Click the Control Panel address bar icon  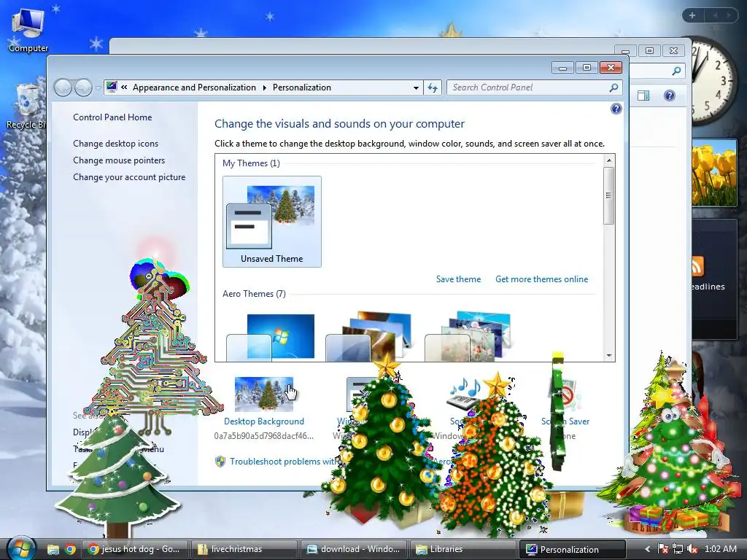point(112,87)
